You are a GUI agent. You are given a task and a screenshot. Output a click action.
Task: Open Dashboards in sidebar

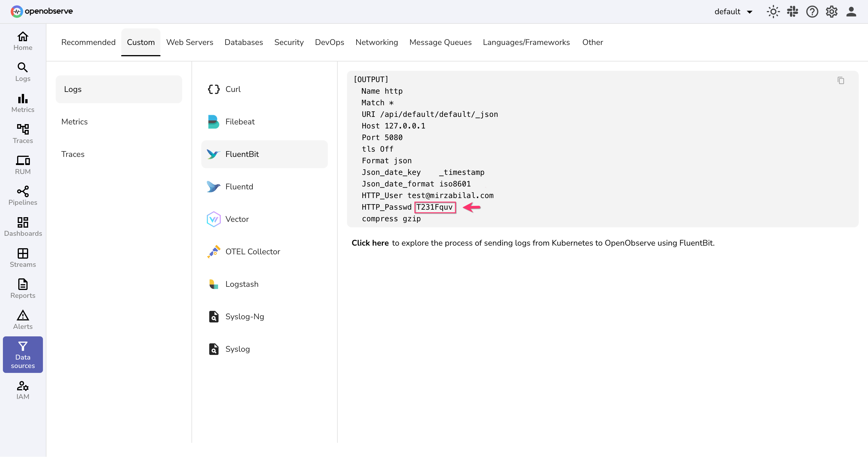pyautogui.click(x=23, y=227)
